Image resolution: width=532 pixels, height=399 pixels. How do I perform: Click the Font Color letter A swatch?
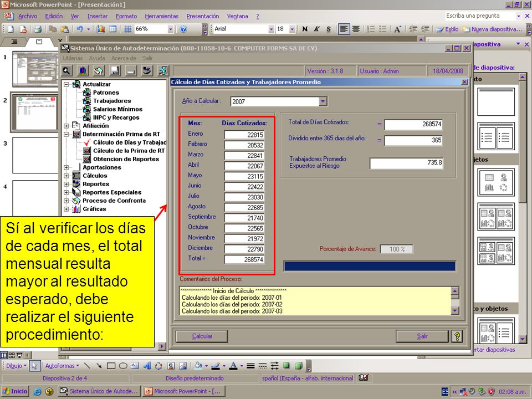(x=233, y=366)
